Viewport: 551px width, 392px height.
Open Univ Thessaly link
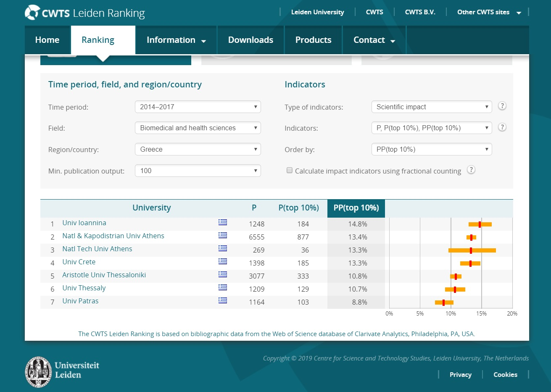click(84, 288)
